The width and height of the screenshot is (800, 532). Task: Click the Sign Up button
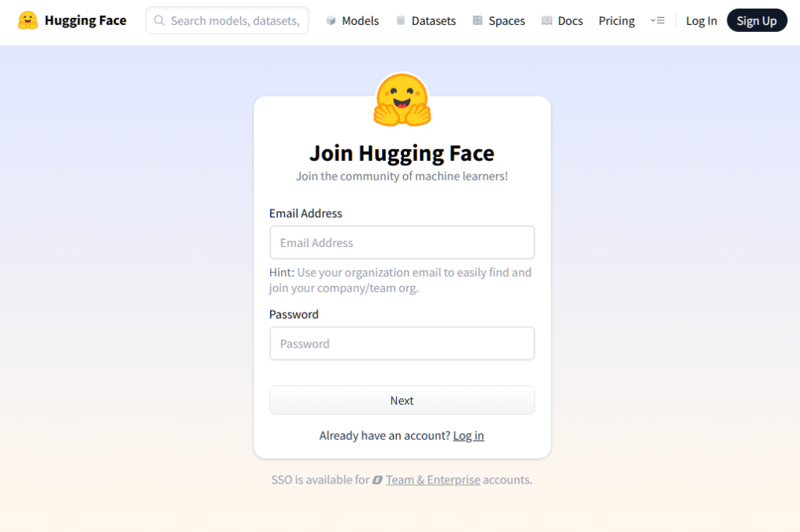[x=756, y=20]
